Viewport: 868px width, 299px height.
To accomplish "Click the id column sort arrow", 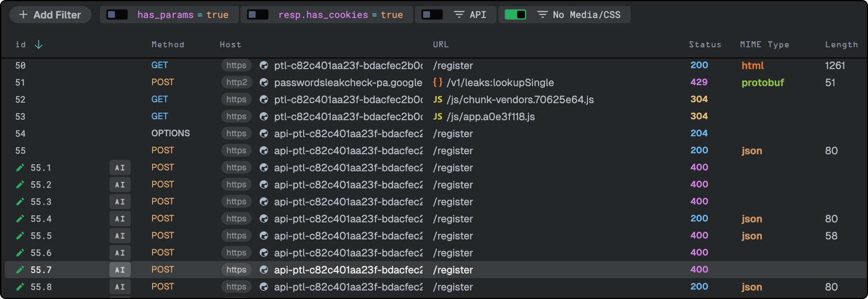I will point(39,44).
